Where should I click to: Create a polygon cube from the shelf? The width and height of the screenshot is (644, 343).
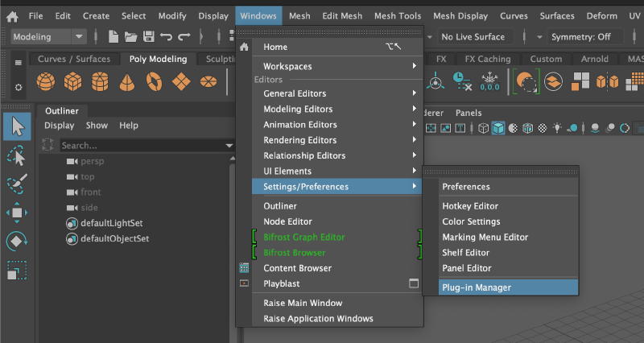[x=72, y=81]
